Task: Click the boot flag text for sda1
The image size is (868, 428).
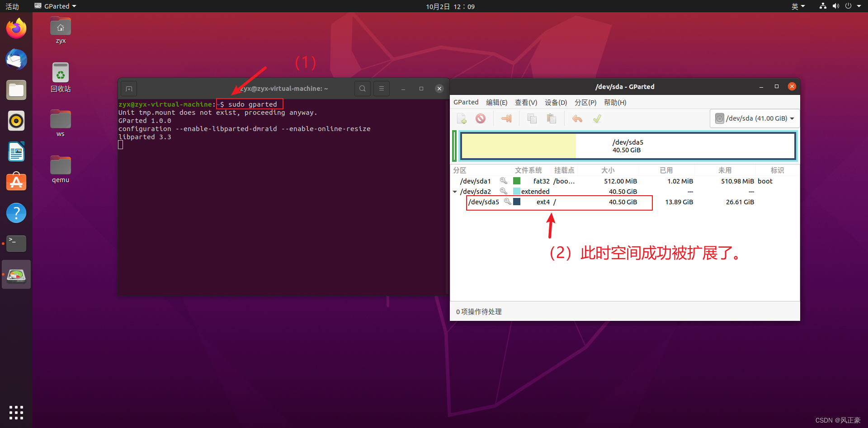Action: [x=765, y=181]
